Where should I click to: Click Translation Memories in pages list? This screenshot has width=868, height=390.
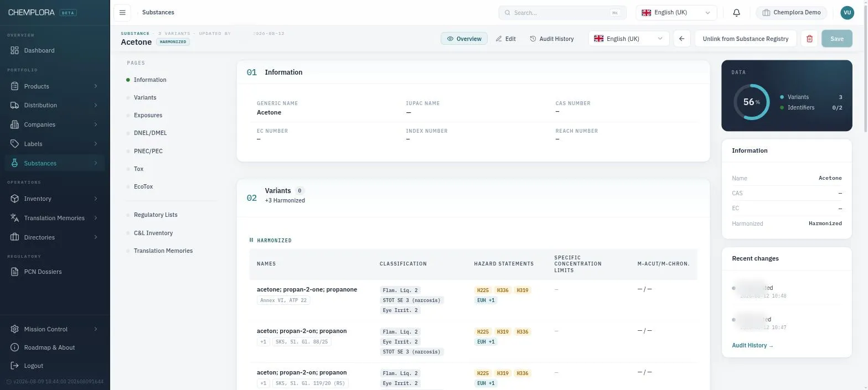tap(163, 251)
